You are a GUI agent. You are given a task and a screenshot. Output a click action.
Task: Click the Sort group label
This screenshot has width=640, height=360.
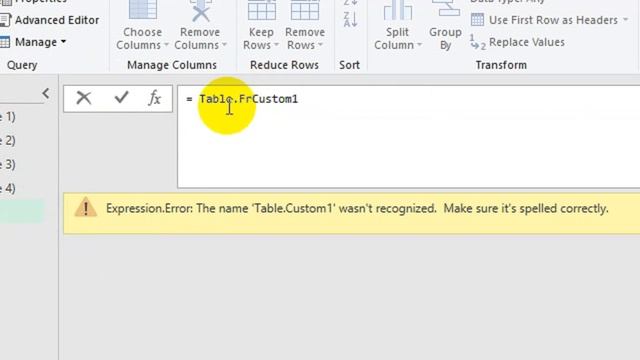tap(349, 65)
